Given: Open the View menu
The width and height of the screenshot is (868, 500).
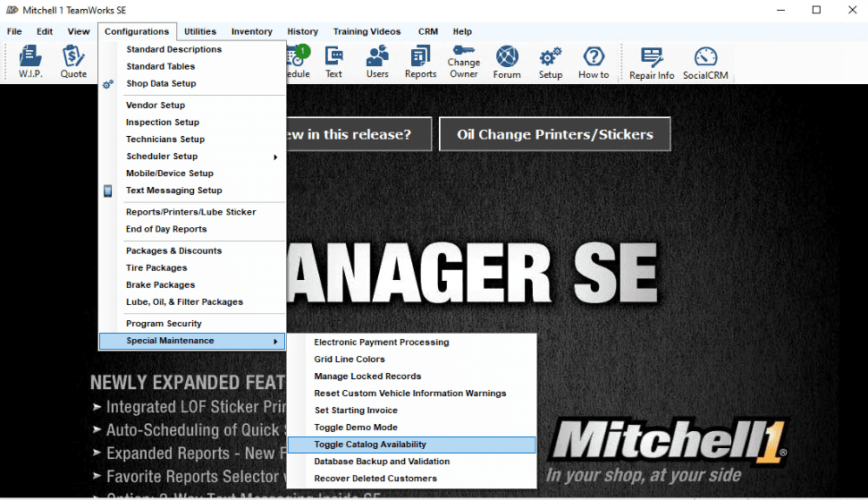Looking at the screenshot, I should (79, 31).
